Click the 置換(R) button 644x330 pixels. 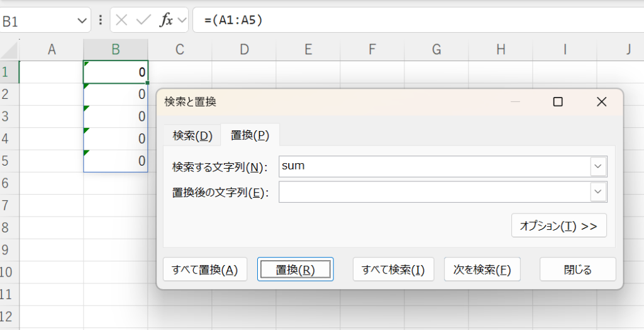coord(296,270)
